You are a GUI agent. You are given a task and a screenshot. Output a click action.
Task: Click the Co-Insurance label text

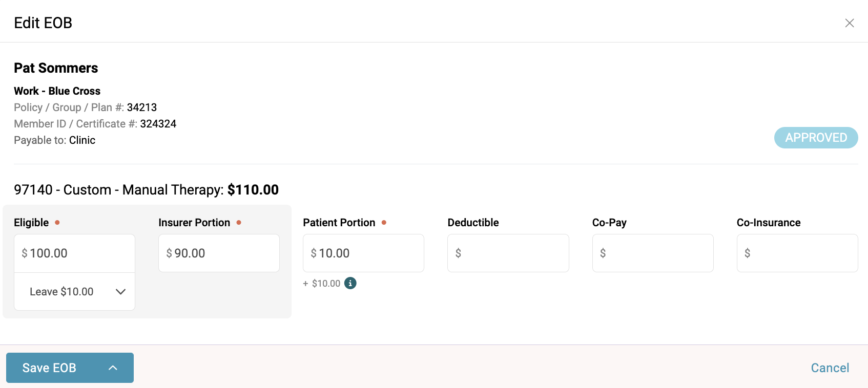[769, 223]
